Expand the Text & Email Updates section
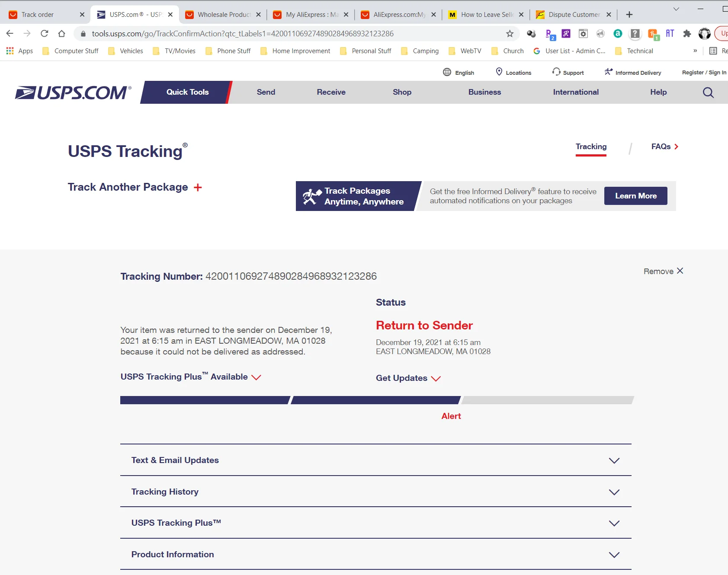This screenshot has height=575, width=728. tap(376, 460)
